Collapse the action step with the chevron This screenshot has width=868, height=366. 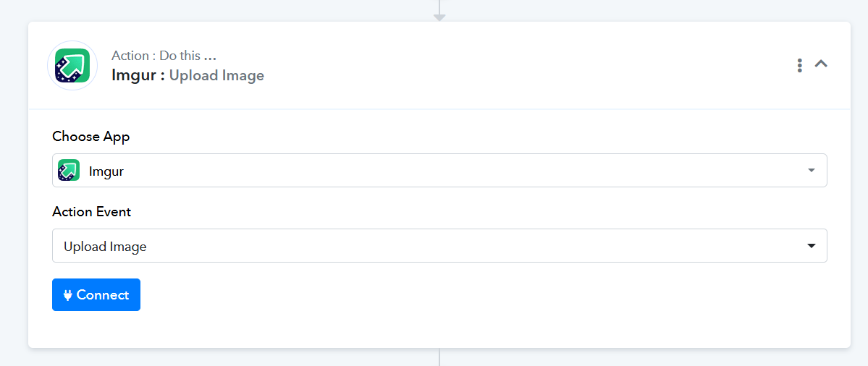coord(821,64)
